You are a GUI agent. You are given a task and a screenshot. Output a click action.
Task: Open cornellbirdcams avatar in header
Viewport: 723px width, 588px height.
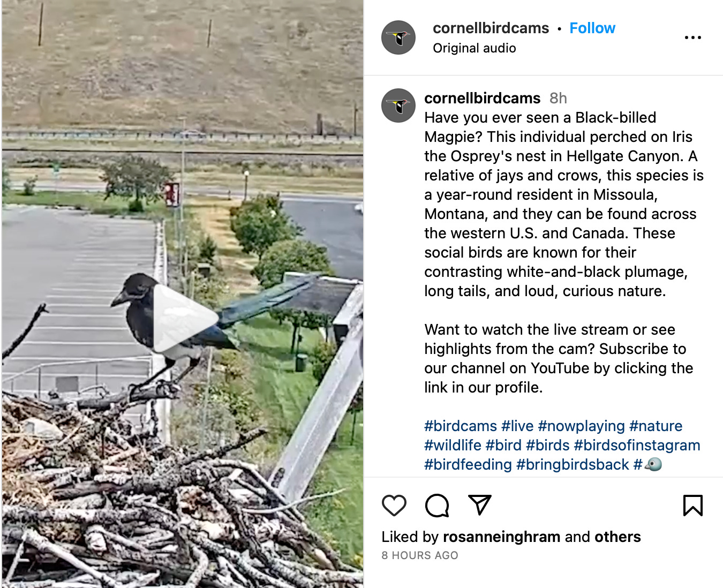398,37
